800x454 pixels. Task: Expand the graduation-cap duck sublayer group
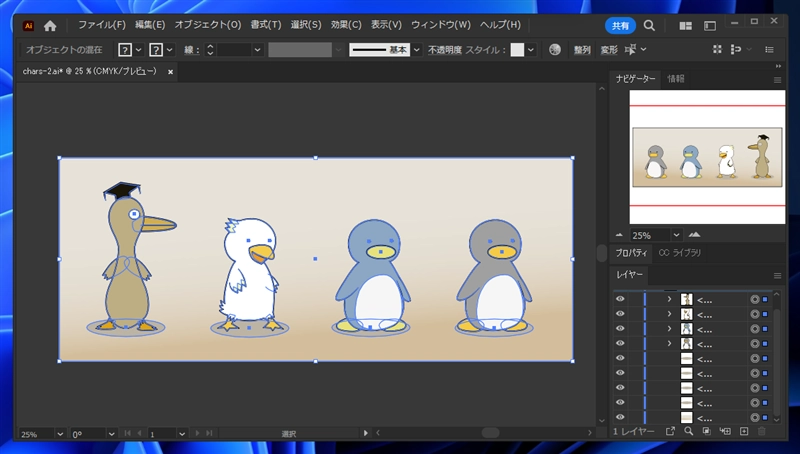669,299
